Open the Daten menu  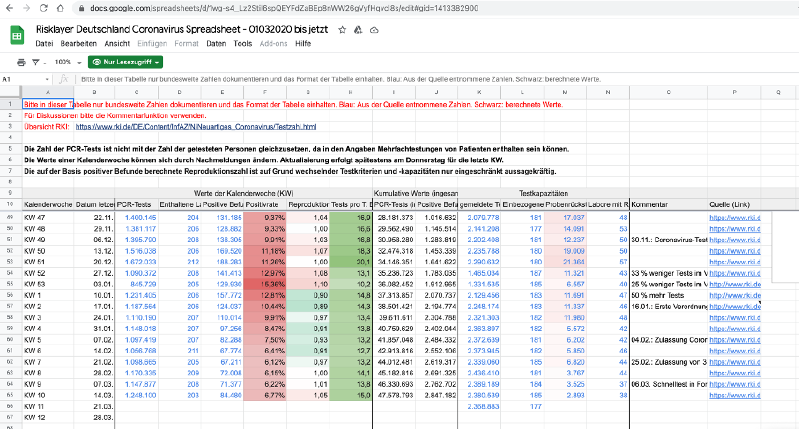216,44
